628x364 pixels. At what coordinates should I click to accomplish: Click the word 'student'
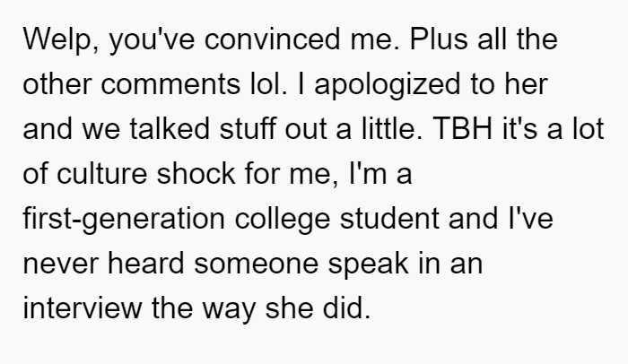[x=389, y=218]
